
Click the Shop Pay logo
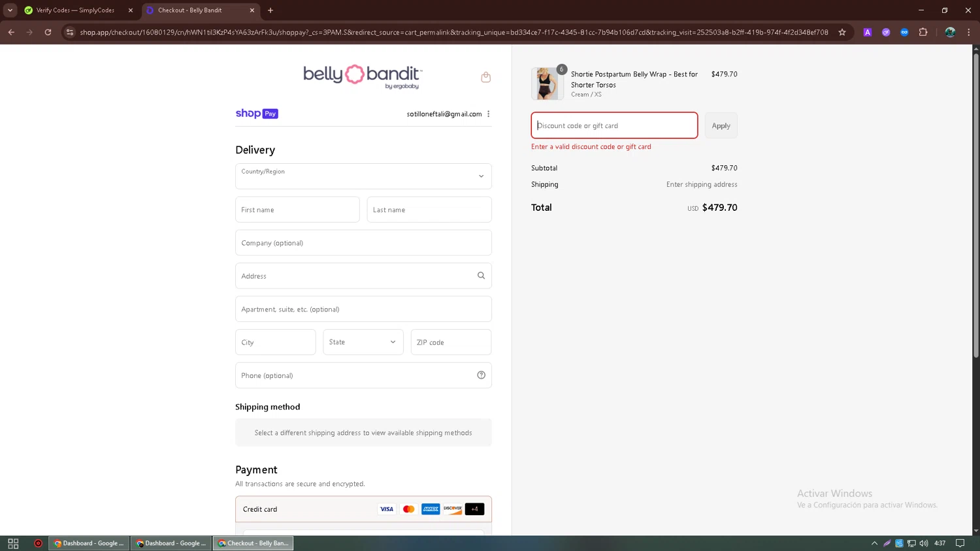[x=257, y=114]
